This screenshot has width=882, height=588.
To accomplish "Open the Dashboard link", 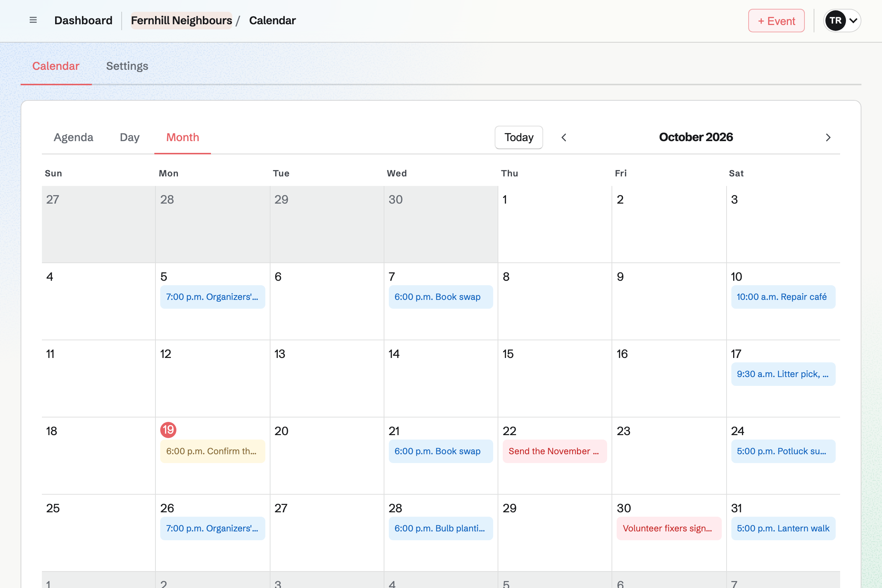I will pyautogui.click(x=83, y=21).
